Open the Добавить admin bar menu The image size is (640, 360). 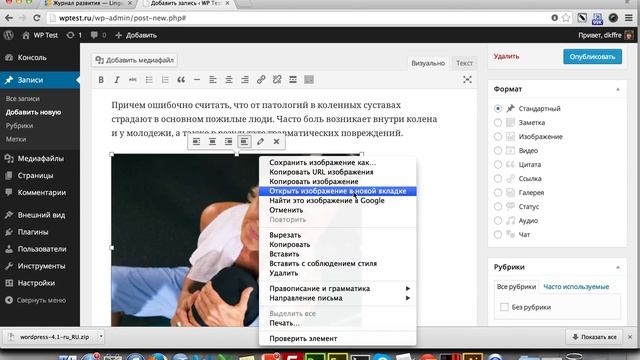coord(136,35)
